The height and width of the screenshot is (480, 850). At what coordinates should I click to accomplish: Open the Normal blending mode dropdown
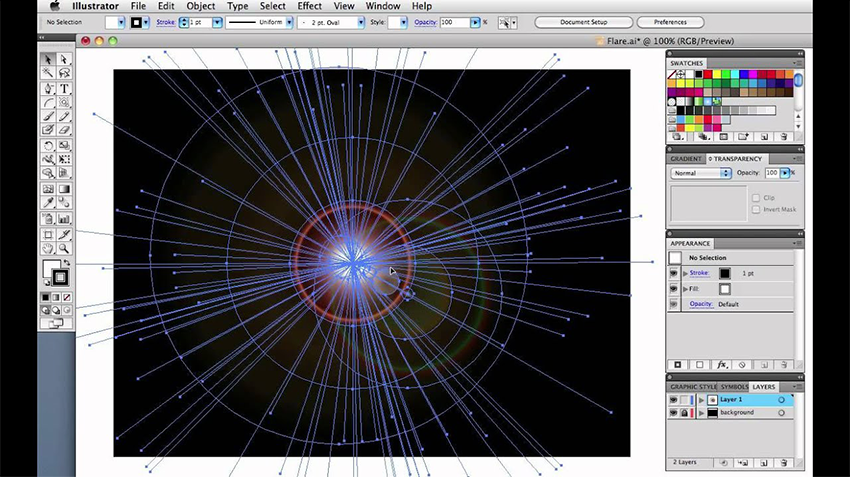coord(700,173)
